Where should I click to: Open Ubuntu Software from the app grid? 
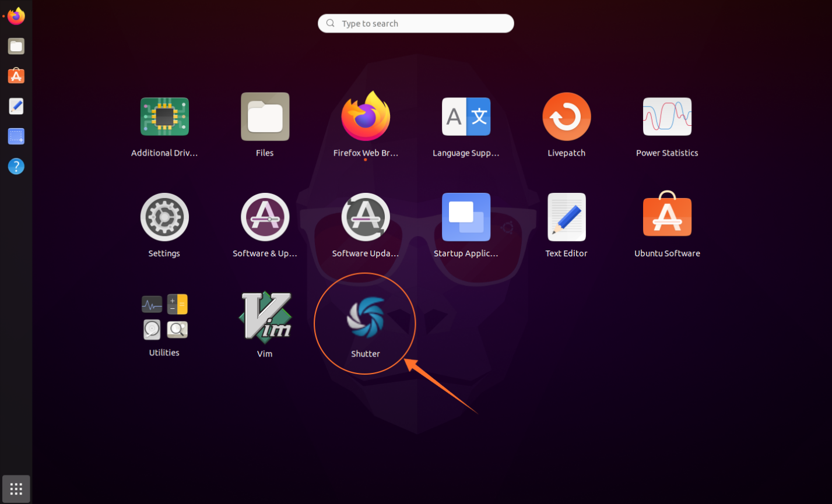pyautogui.click(x=667, y=214)
